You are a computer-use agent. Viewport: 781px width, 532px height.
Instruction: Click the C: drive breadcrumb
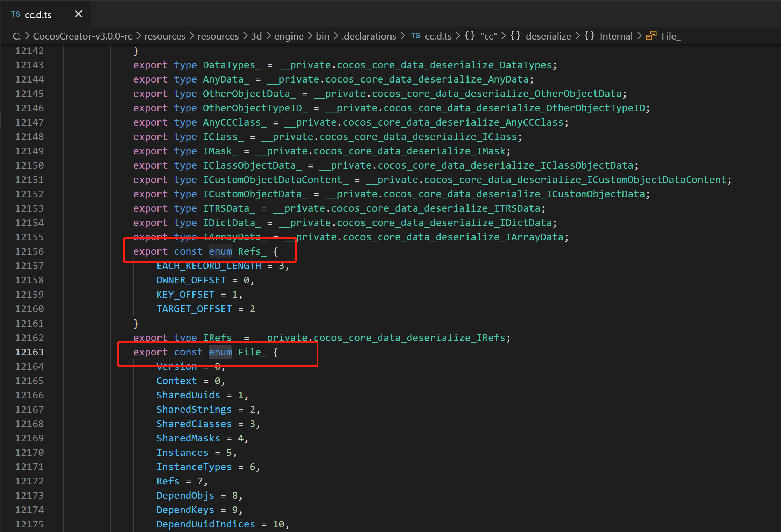pyautogui.click(x=17, y=36)
